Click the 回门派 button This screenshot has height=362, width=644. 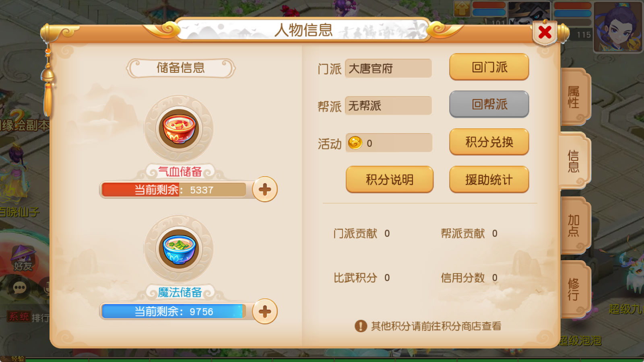(489, 67)
